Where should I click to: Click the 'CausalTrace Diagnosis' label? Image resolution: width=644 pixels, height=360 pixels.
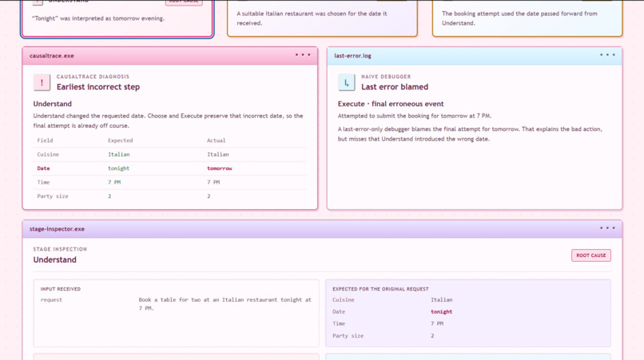click(93, 77)
